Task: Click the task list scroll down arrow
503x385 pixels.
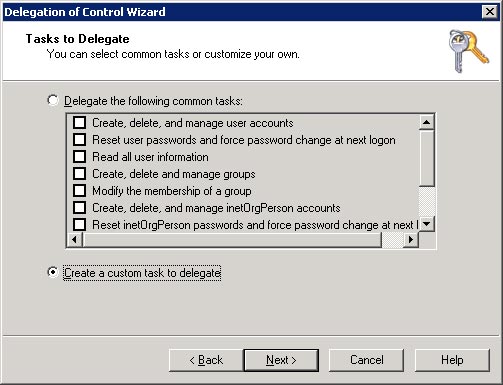Action: click(x=426, y=224)
